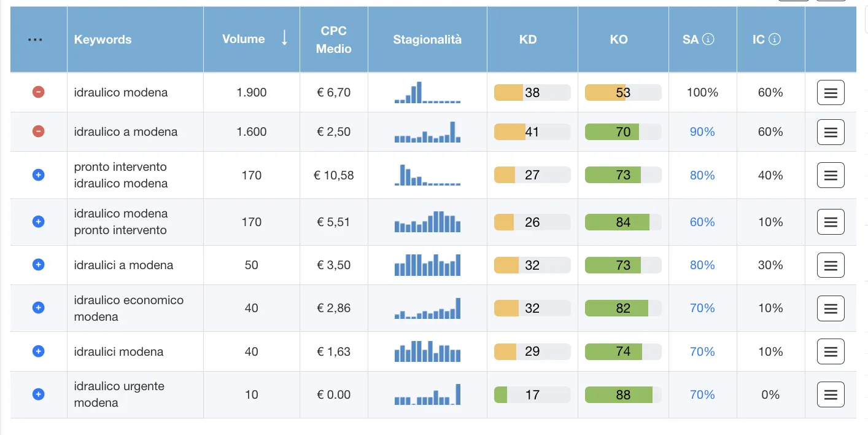The width and height of the screenshot is (868, 435).
Task: Open hamburger menu for 'idraulico modena' row
Action: tap(831, 93)
